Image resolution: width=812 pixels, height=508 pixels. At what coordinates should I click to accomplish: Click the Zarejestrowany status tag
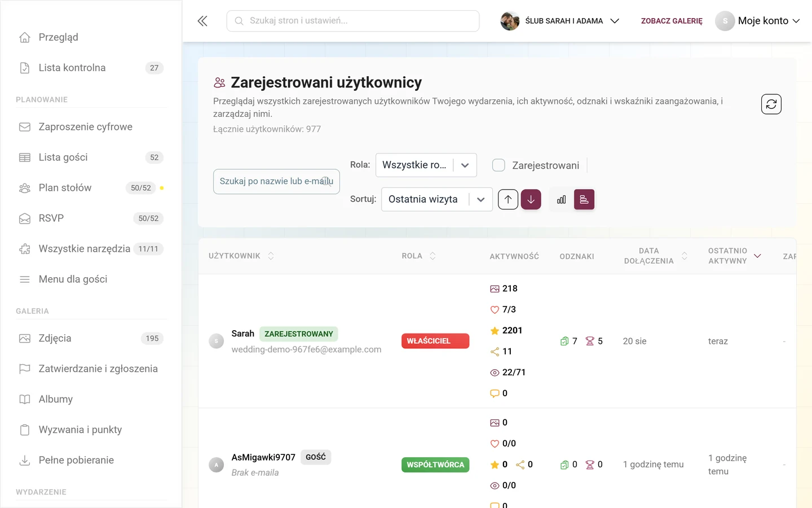click(299, 334)
